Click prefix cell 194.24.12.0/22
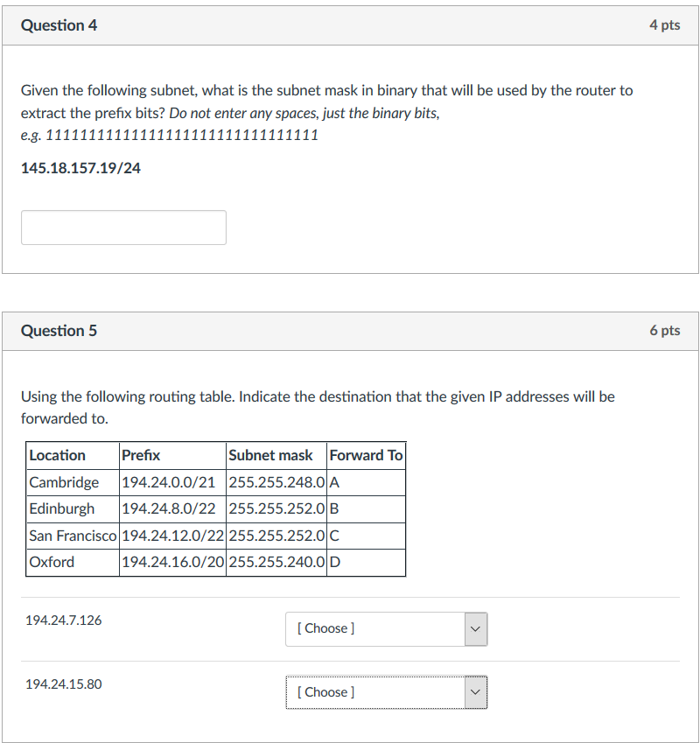 [x=173, y=536]
